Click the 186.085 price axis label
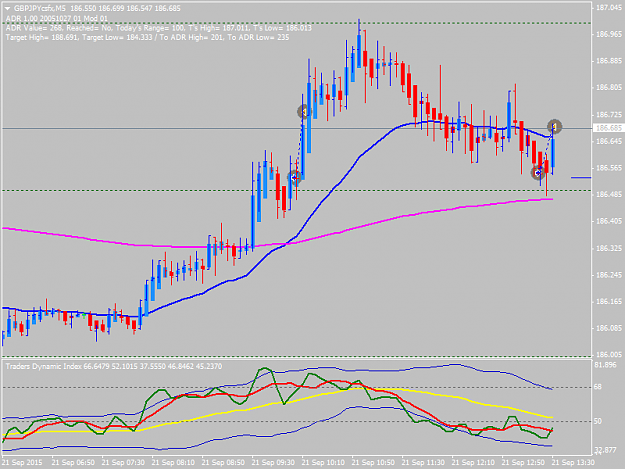The width and height of the screenshot is (625, 469). (x=608, y=328)
